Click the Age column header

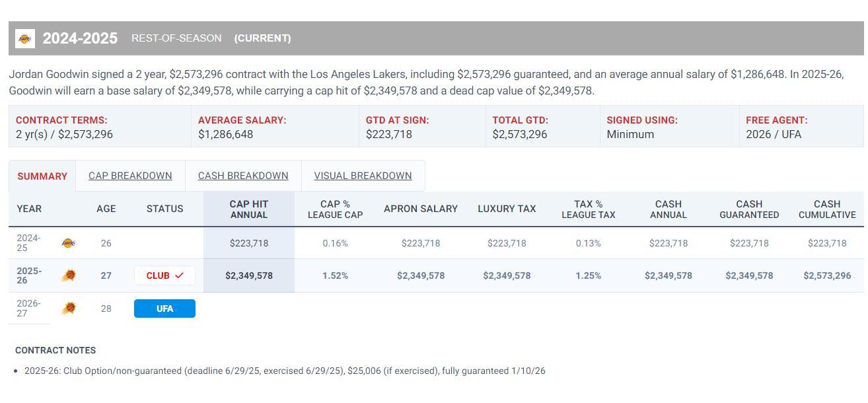click(106, 209)
